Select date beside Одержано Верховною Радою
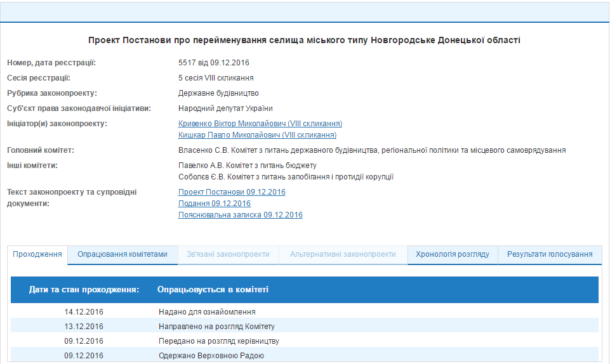Screen dimensions: 610x364 pos(84,356)
